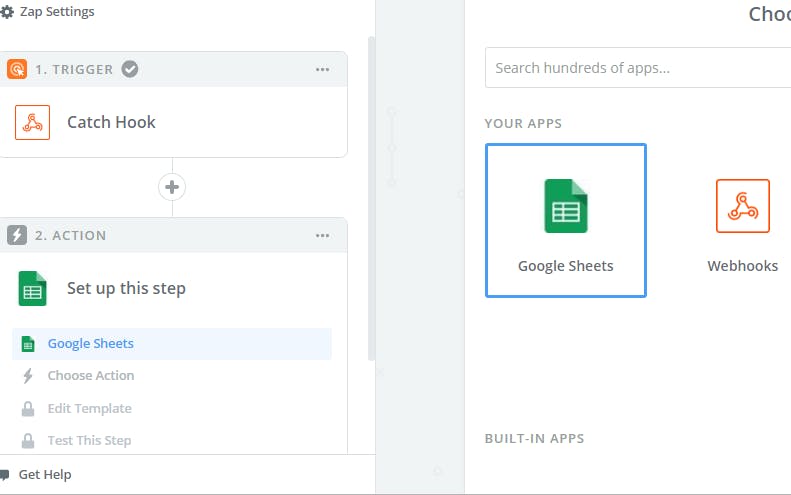Click the Catch Hook webhook icon
The image size is (791, 495).
tap(32, 122)
